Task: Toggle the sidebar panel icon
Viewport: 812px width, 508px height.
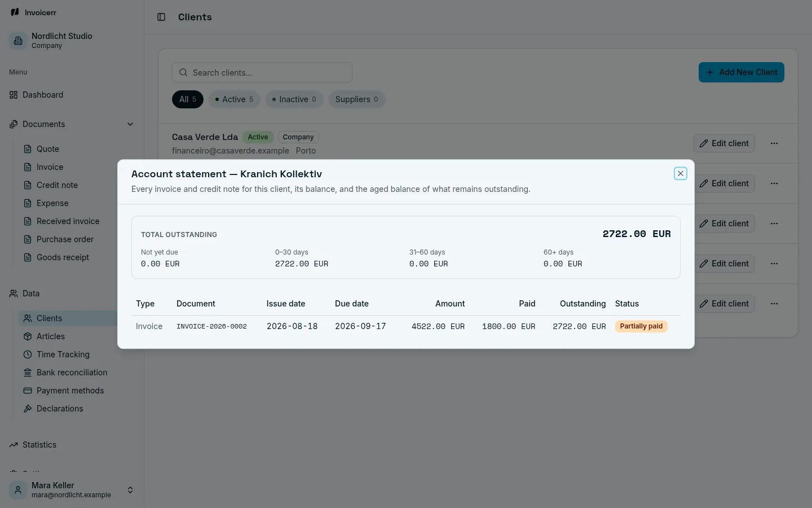Action: coord(161,17)
